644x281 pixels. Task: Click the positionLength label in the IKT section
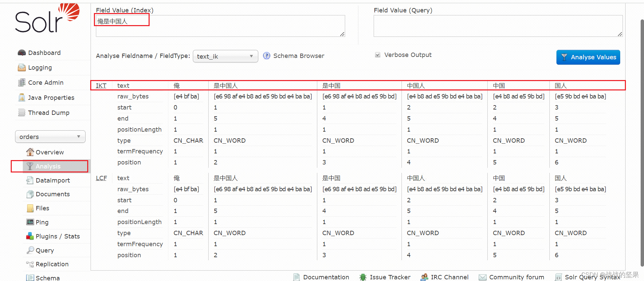point(139,130)
